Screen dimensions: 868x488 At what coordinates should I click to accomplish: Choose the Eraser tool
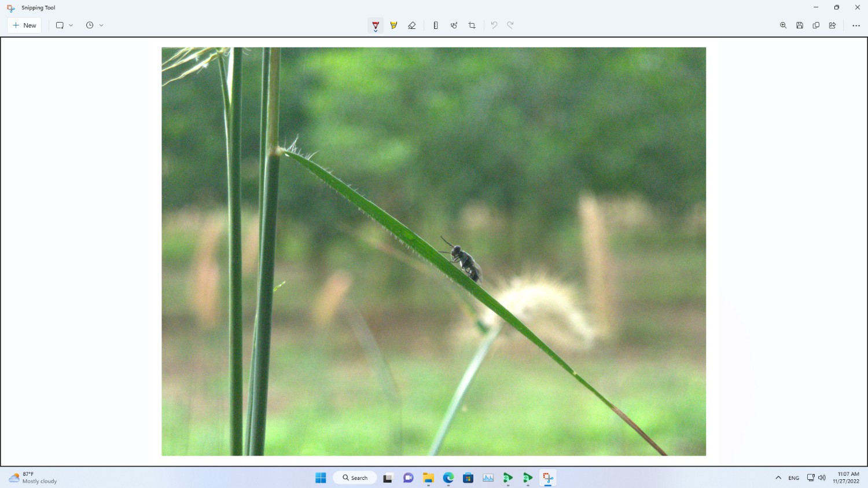click(412, 25)
